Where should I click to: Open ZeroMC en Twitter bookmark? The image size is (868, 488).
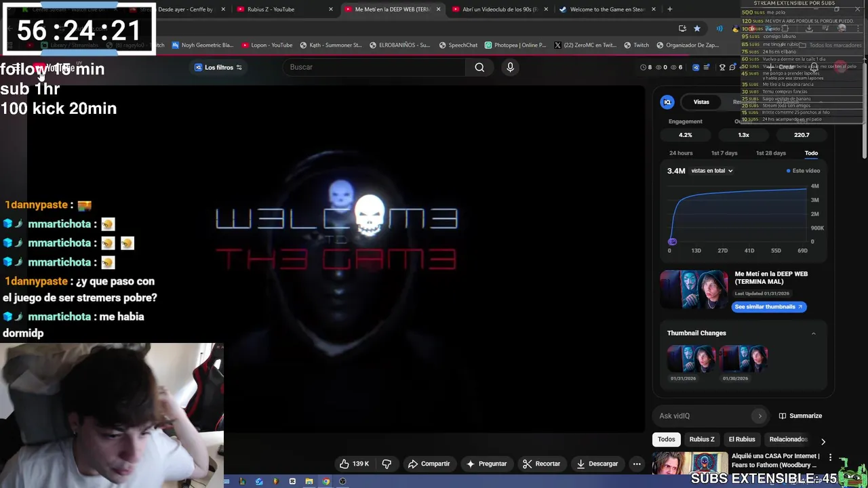click(x=585, y=45)
